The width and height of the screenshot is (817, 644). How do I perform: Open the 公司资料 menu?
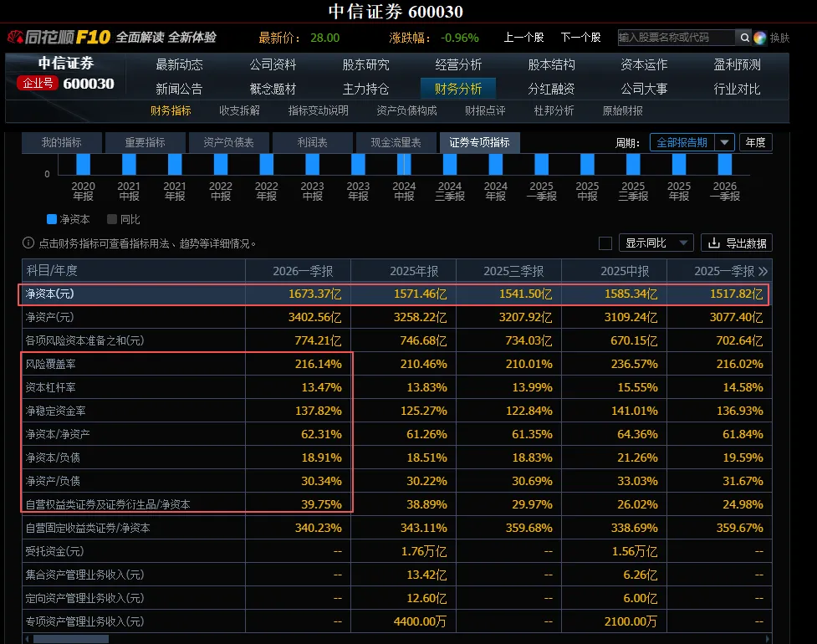(273, 64)
